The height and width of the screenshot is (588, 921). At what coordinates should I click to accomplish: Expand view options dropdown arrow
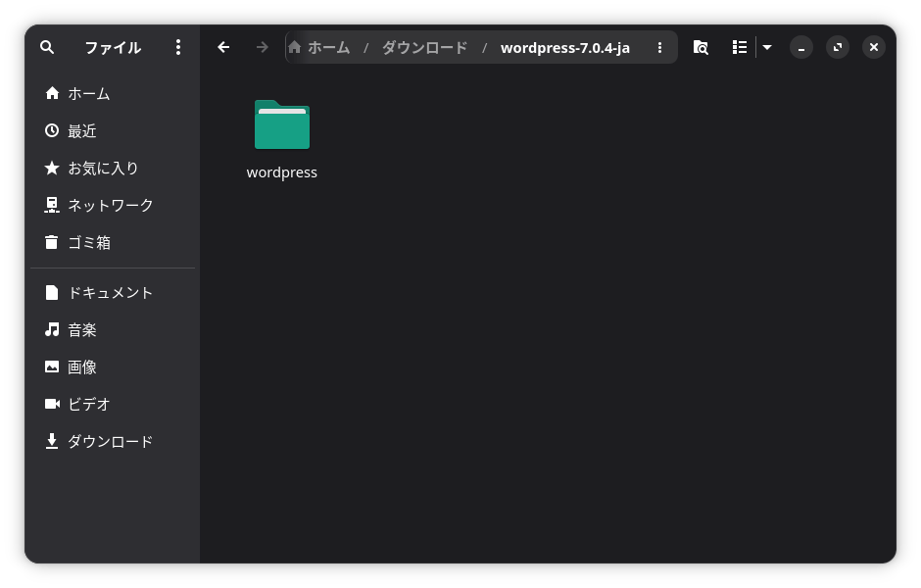[767, 48]
